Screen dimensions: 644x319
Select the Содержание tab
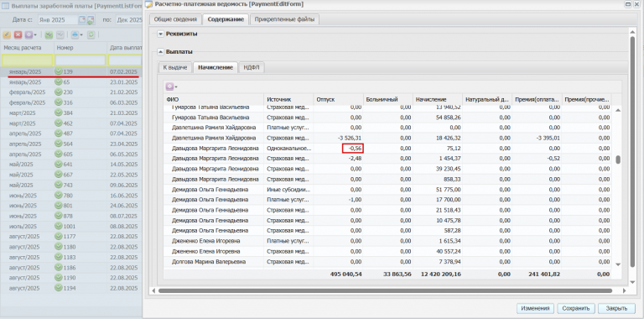pos(226,19)
